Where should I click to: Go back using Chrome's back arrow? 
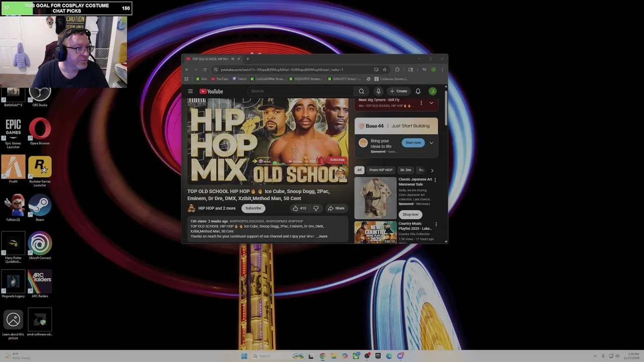click(x=187, y=69)
